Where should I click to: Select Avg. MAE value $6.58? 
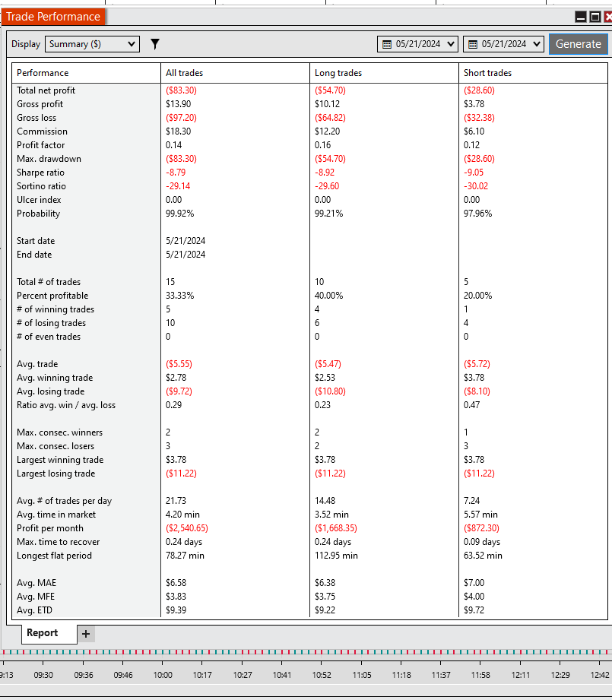(x=176, y=583)
